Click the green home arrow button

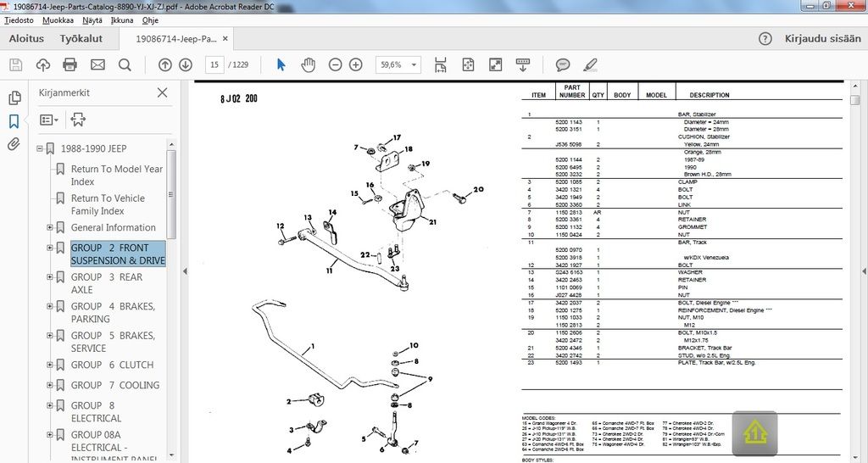pyautogui.click(x=754, y=433)
